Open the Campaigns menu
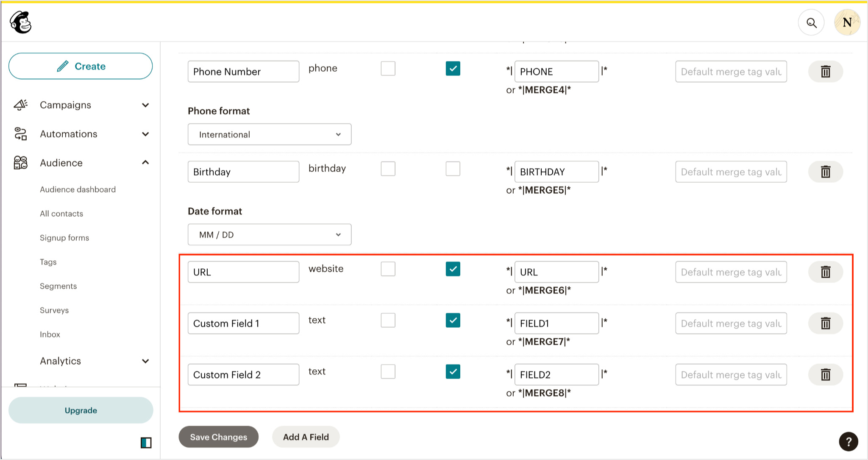868x460 pixels. (65, 105)
